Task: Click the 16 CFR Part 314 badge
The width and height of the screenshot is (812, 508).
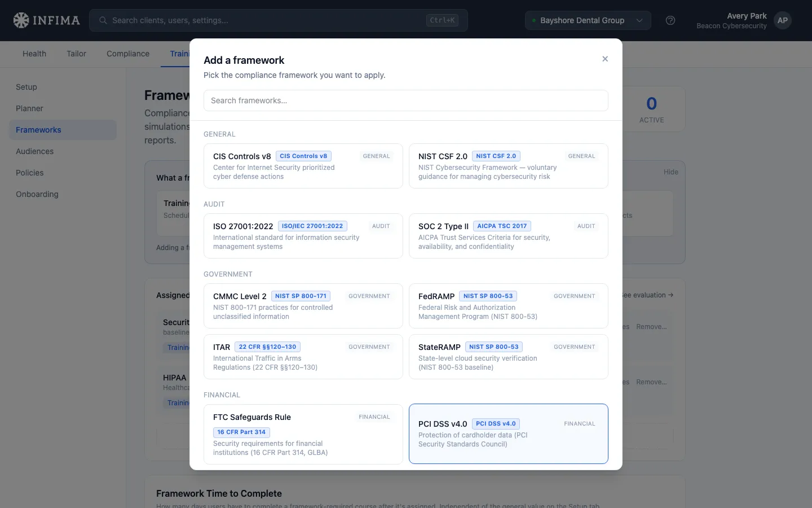Action: 241,432
